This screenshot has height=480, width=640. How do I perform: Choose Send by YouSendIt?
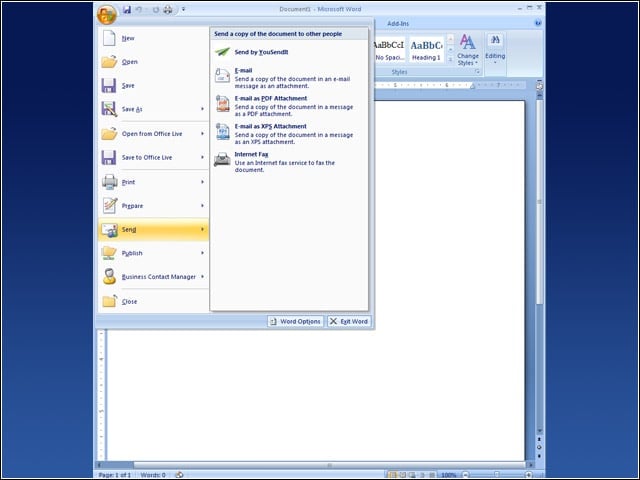click(289, 52)
